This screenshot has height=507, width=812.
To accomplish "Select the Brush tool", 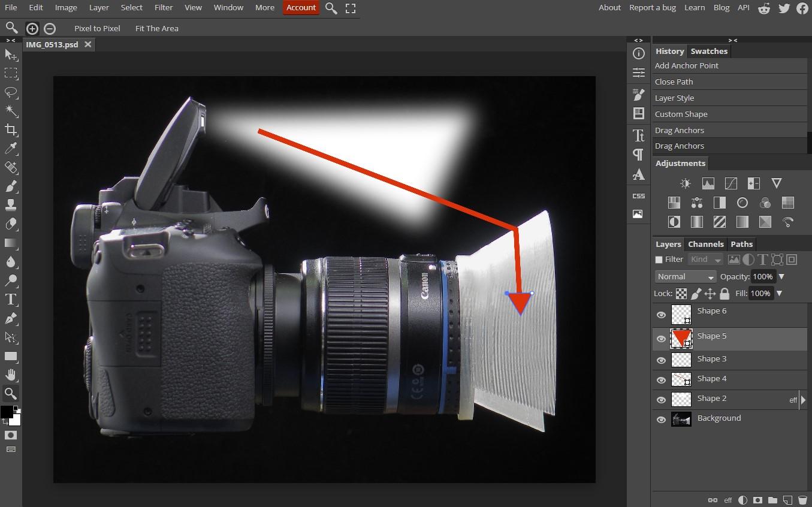I will (x=11, y=186).
